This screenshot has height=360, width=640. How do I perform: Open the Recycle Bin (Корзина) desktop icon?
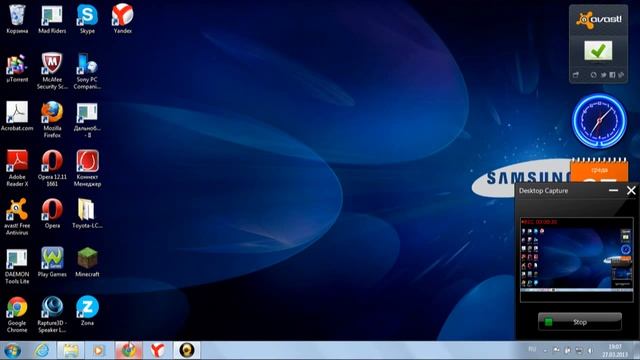click(x=17, y=19)
